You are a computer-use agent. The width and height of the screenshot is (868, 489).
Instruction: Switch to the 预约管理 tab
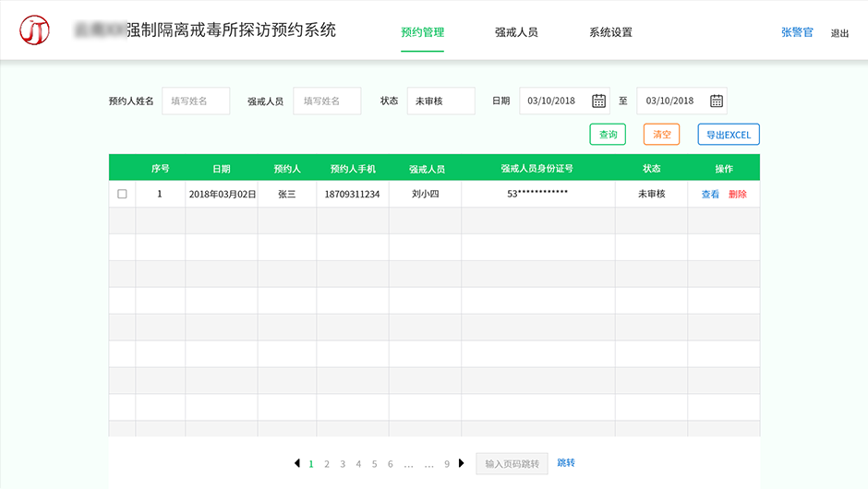[422, 32]
